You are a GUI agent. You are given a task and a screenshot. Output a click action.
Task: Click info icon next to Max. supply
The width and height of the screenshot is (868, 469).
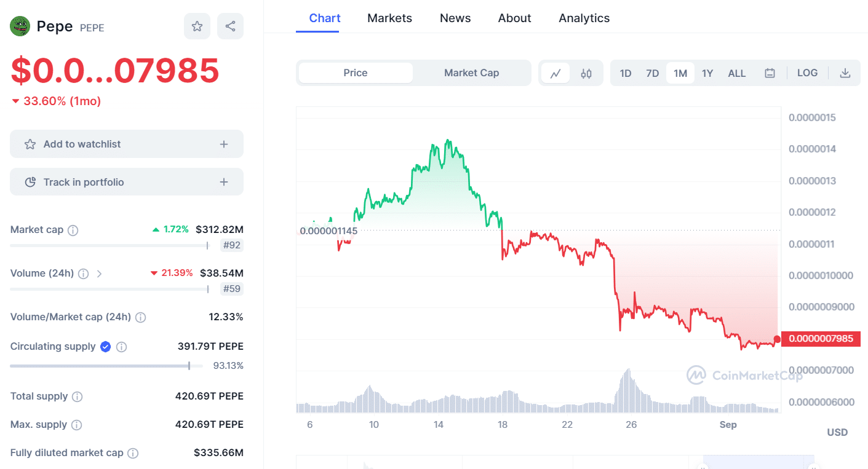pos(76,425)
